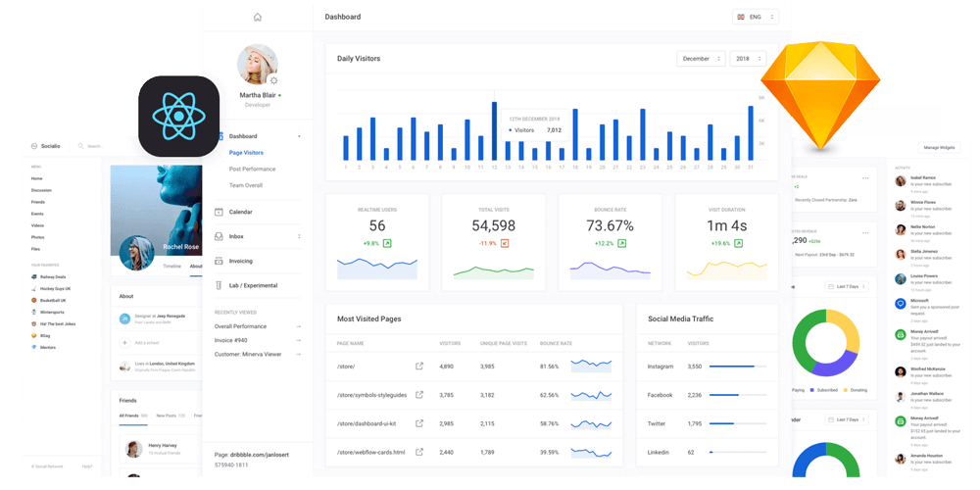Screen dimensions: 980x490
Task: Switch to the All Friends tab
Action: 133,416
